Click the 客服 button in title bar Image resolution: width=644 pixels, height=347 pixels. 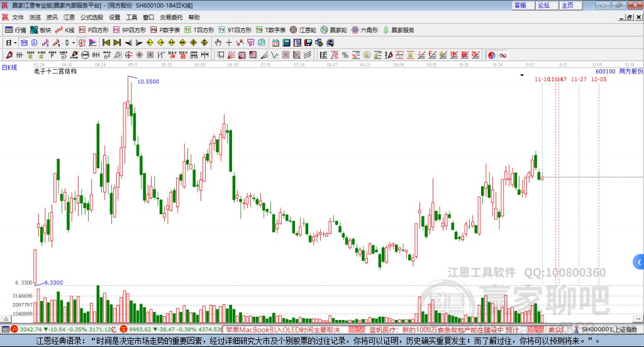coord(523,5)
